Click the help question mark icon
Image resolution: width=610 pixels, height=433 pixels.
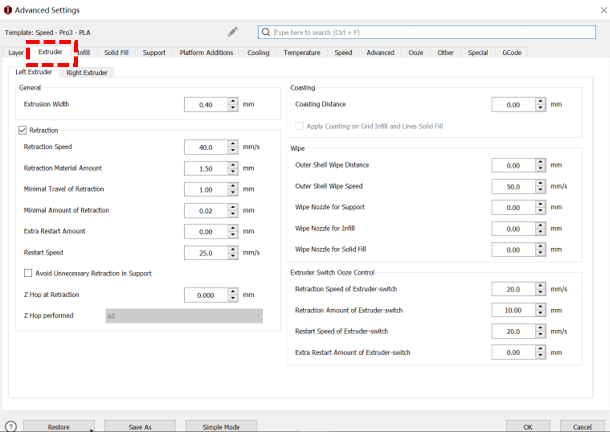[10, 427]
